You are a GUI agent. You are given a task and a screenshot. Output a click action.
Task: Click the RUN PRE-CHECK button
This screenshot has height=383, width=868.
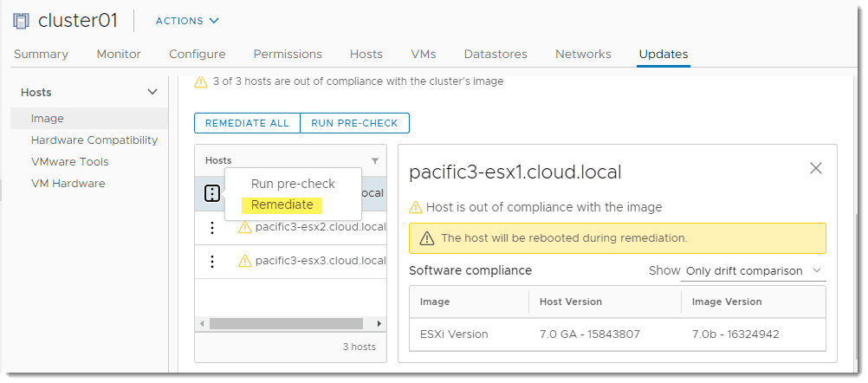pos(354,123)
